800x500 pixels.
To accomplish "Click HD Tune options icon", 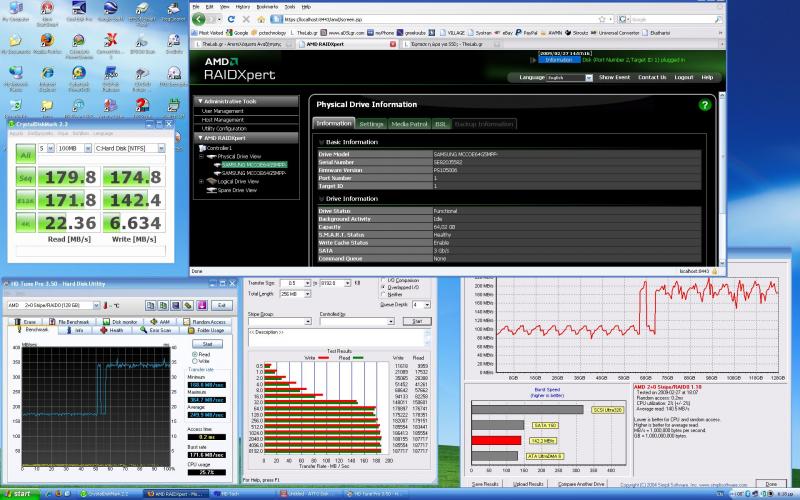I will point(188,305).
